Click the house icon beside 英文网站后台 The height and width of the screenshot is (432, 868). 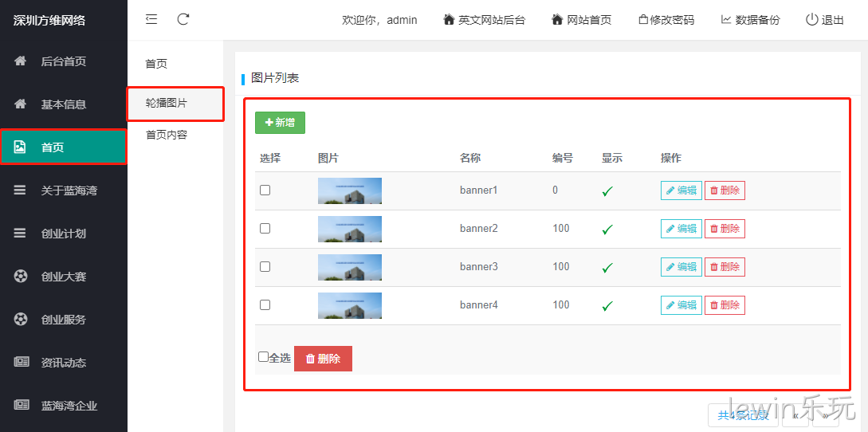pos(449,19)
